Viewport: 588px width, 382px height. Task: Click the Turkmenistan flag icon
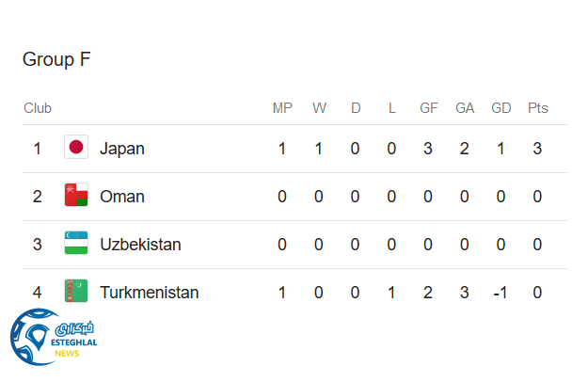pos(76,292)
